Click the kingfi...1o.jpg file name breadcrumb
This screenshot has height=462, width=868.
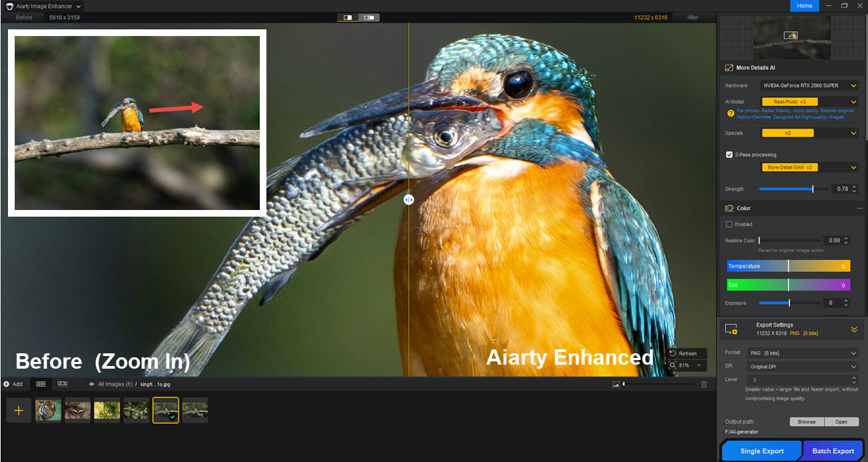click(x=155, y=384)
